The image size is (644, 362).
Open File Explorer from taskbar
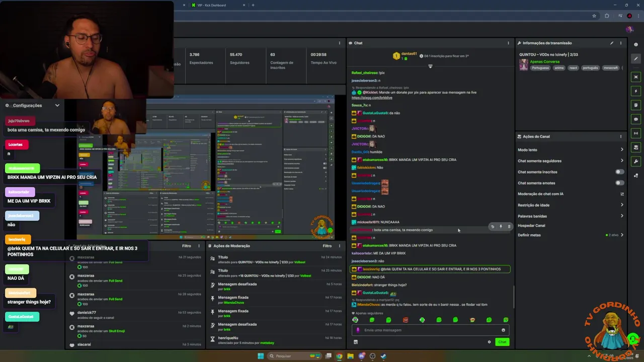tap(350, 356)
